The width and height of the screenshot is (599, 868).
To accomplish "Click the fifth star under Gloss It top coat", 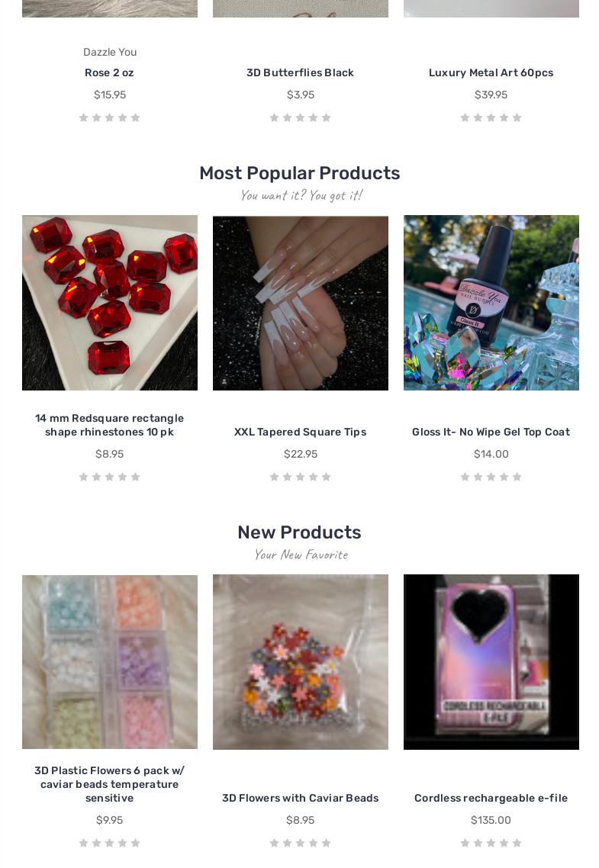I will 517,477.
